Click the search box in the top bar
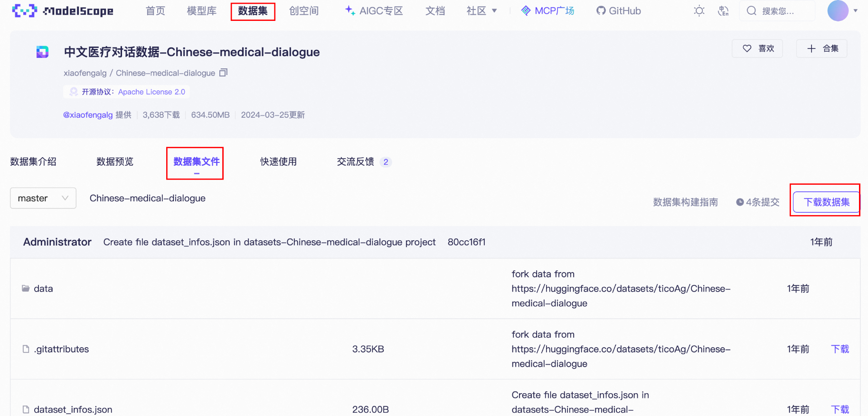Screen dimensions: 868x416 click(x=777, y=11)
